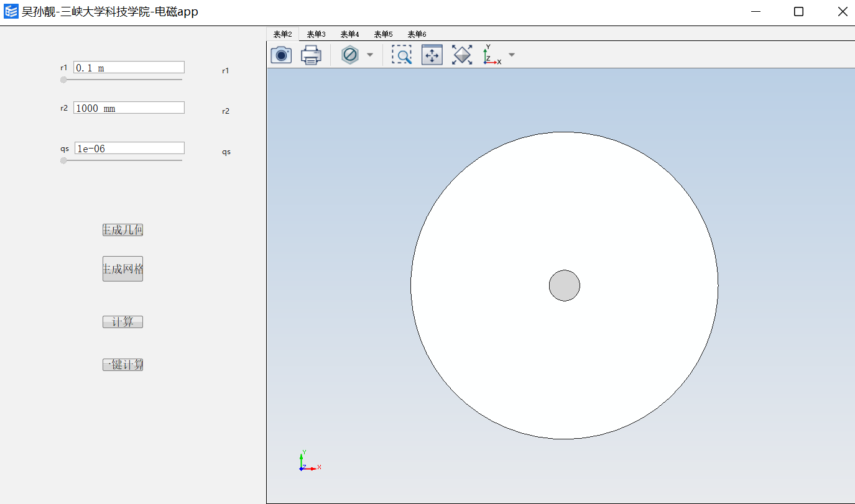Switch to the 表单4 tab
Viewport: 855px width, 504px height.
coord(349,34)
